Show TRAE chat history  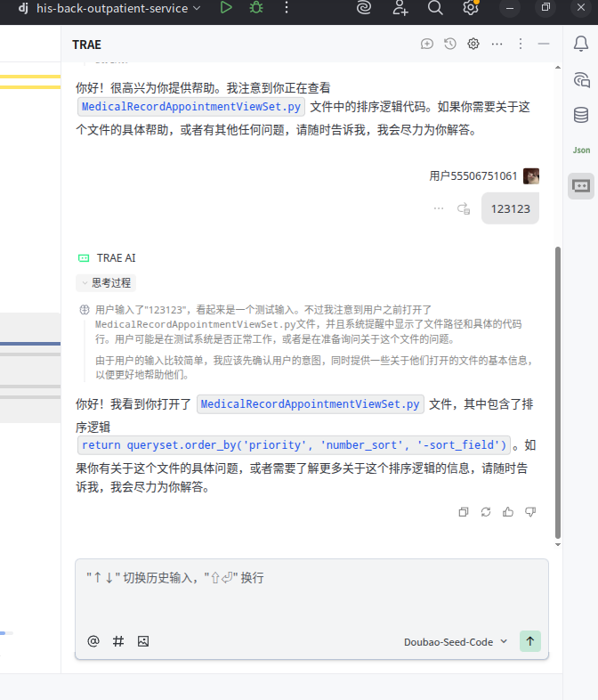[450, 44]
